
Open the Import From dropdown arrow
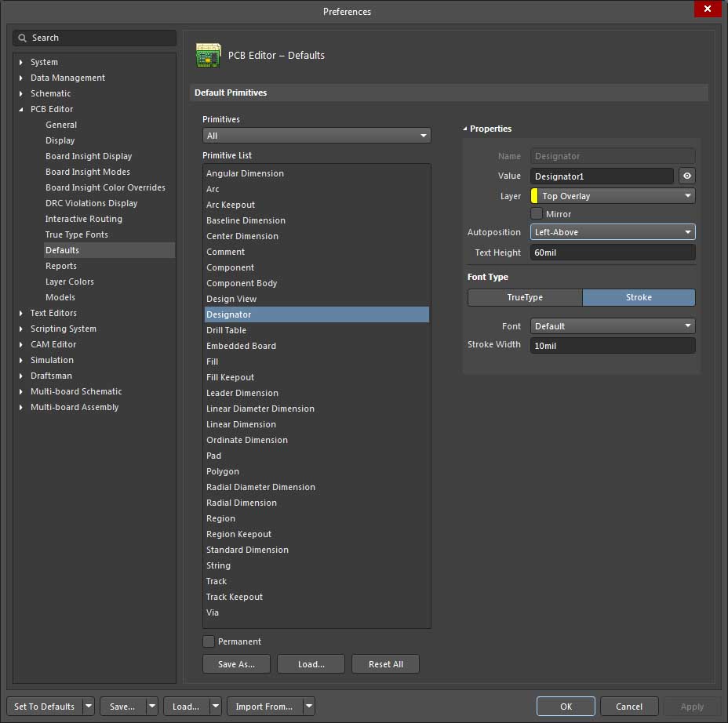[308, 707]
